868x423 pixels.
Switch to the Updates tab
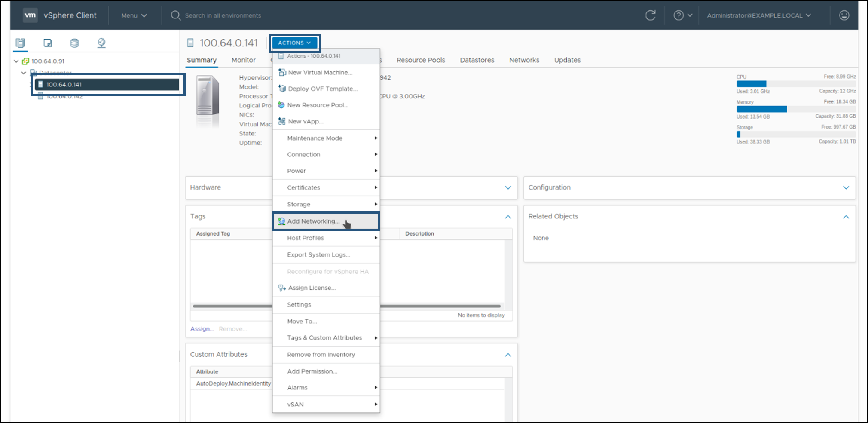click(567, 60)
